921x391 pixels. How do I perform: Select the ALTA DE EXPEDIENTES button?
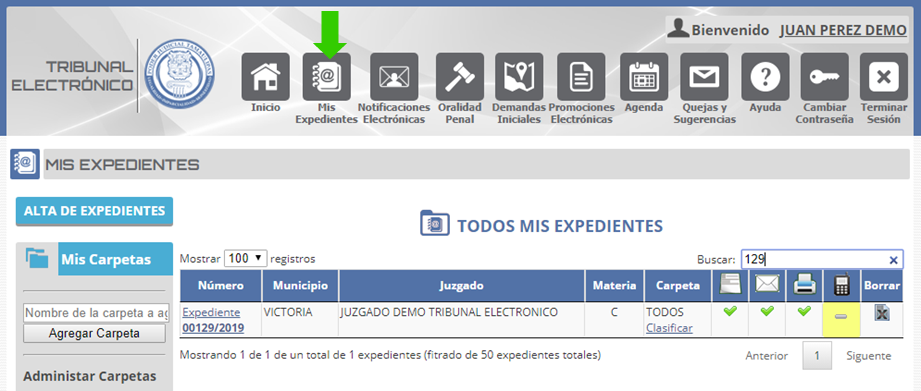pos(95,211)
